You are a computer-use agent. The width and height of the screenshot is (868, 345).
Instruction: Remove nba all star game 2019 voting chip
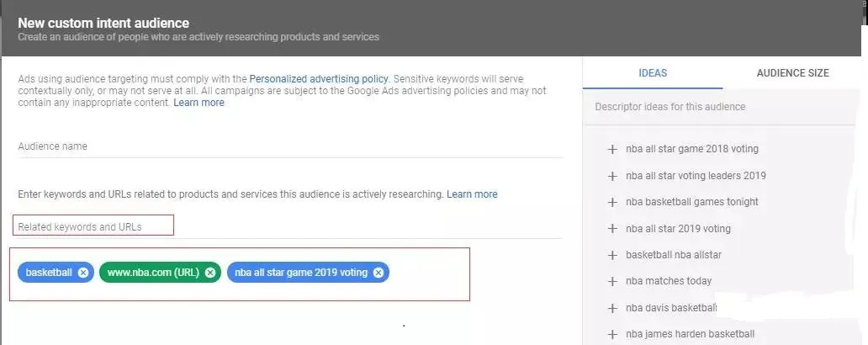[x=378, y=273]
